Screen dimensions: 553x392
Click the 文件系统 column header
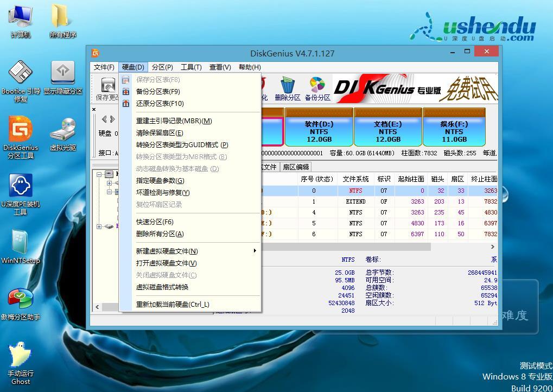(355, 179)
